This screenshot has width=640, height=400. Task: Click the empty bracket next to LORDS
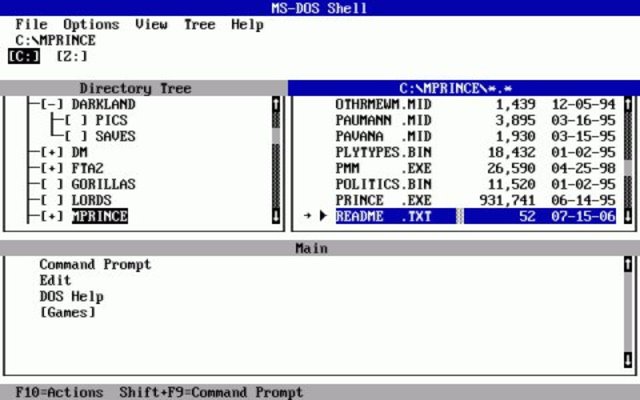pyautogui.click(x=52, y=200)
